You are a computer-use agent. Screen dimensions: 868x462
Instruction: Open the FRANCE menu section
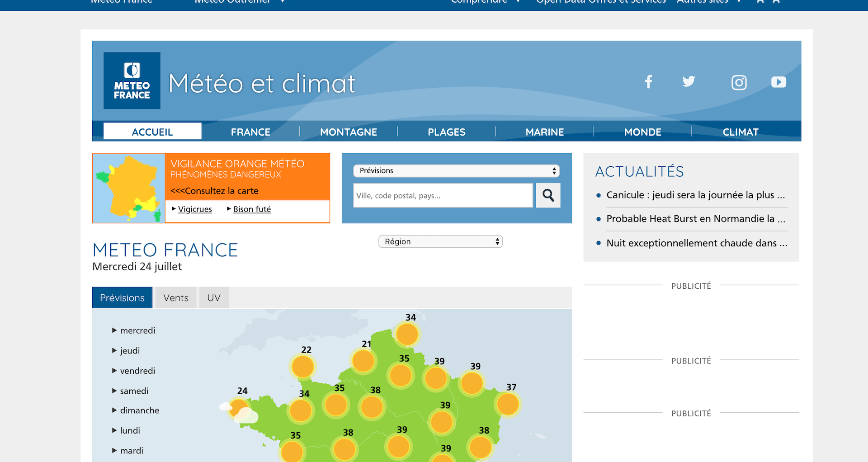pos(250,132)
